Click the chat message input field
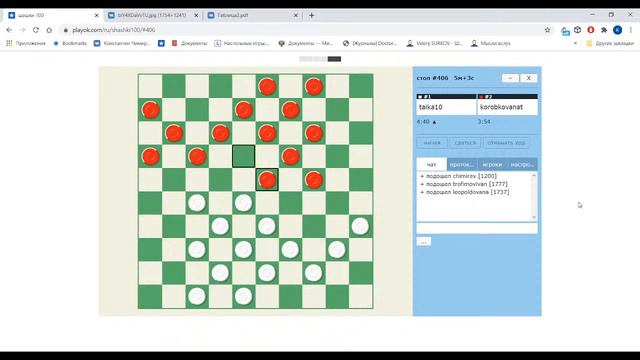The image size is (640, 360). point(477,228)
